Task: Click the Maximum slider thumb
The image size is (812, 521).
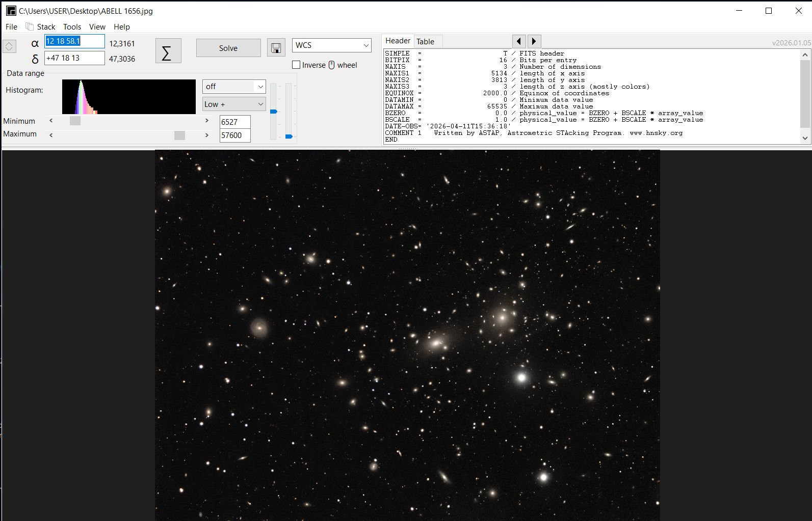Action: tap(179, 135)
